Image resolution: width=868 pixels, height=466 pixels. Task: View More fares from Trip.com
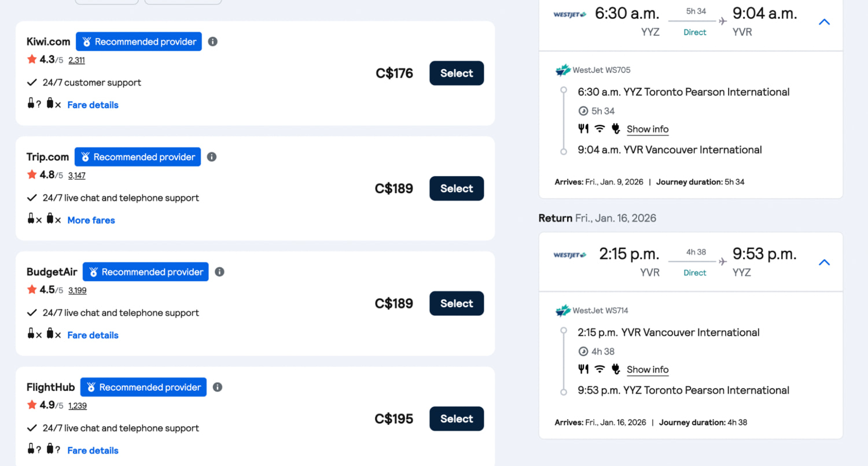click(x=91, y=220)
